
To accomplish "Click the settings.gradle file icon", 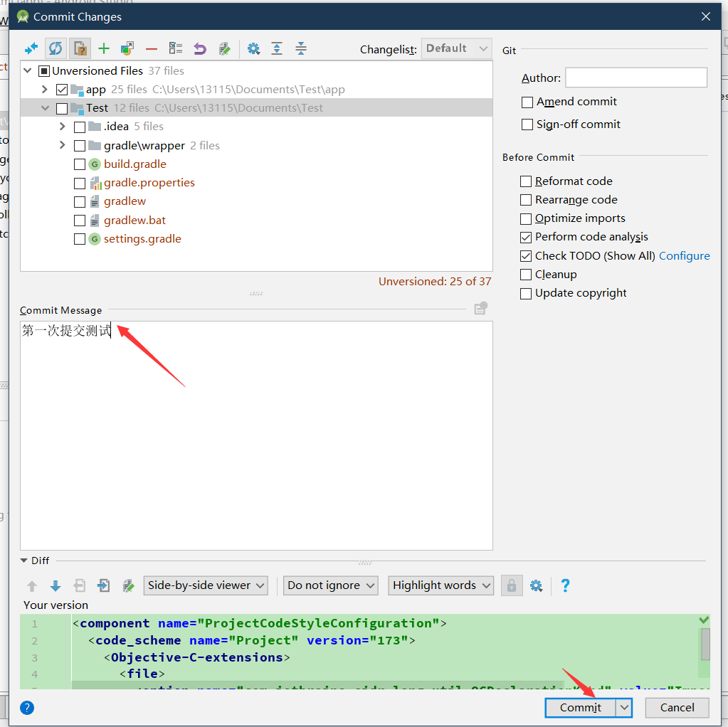I will (x=95, y=239).
